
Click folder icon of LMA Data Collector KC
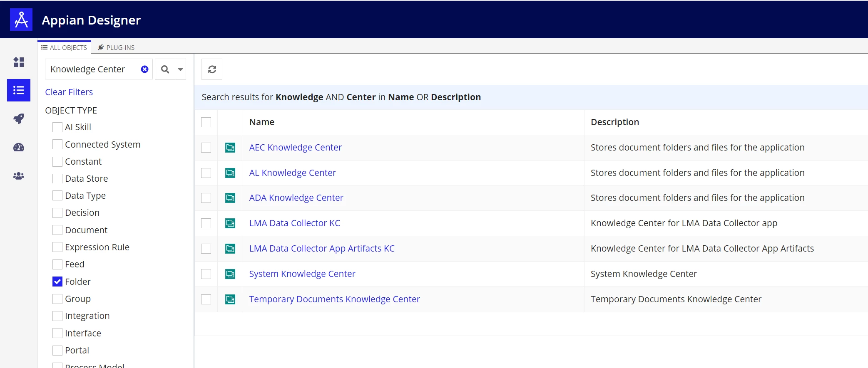(x=230, y=223)
